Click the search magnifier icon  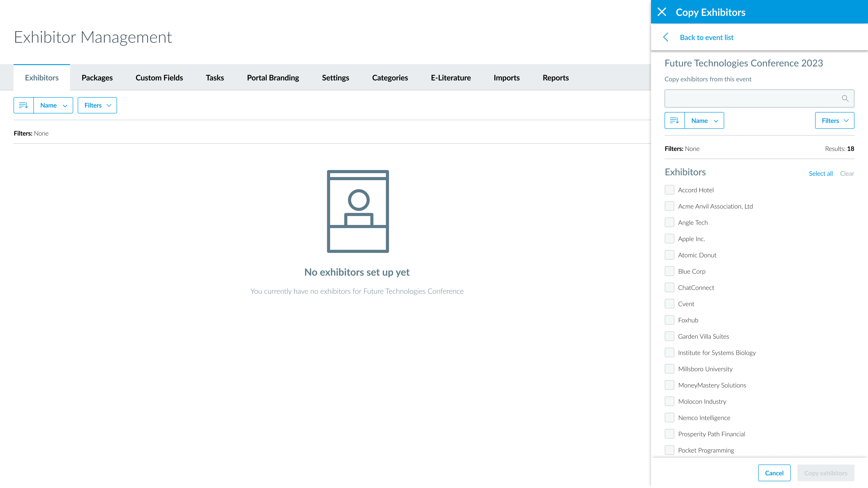[845, 98]
